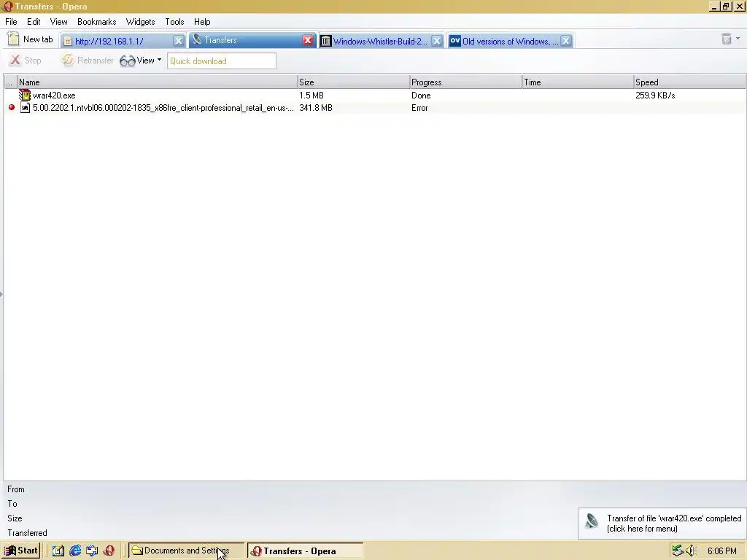Close the http://192.168.1.1/ tab
Viewport: 747px width, 560px height.
(x=179, y=41)
